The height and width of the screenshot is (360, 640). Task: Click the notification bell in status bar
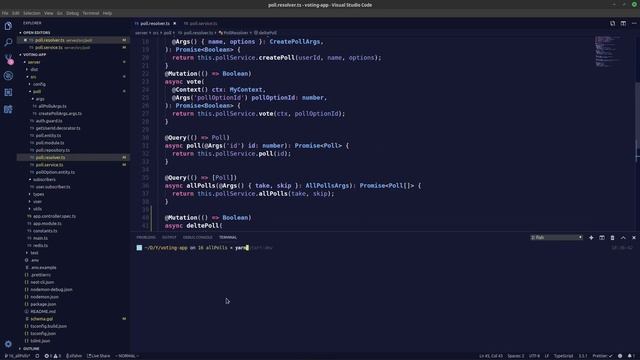(630, 356)
